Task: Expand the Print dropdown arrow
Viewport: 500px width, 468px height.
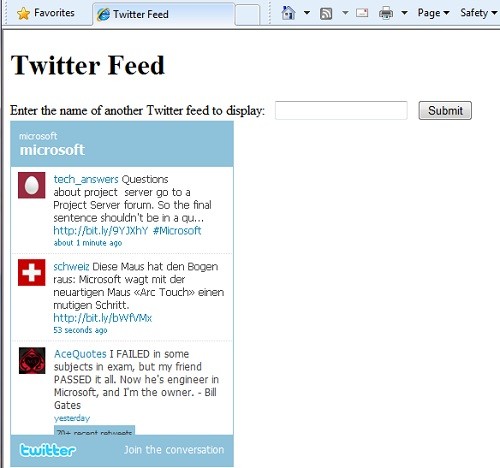Action: (x=404, y=13)
